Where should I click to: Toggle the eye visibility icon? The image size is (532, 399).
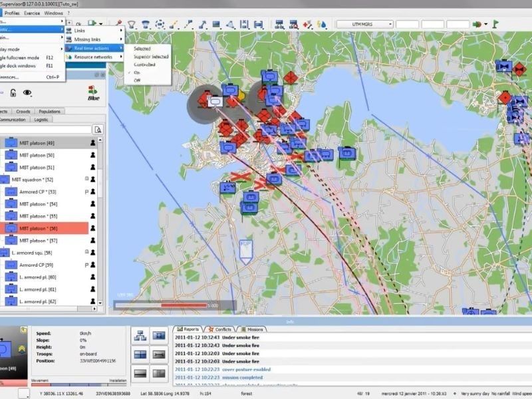click(27, 94)
